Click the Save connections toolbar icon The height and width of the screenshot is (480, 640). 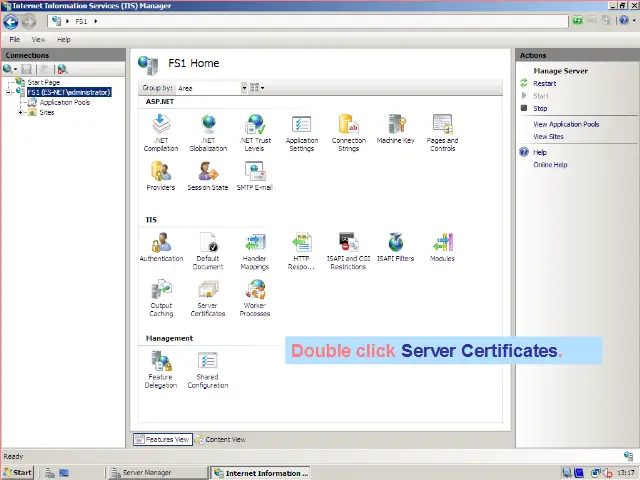point(27,69)
